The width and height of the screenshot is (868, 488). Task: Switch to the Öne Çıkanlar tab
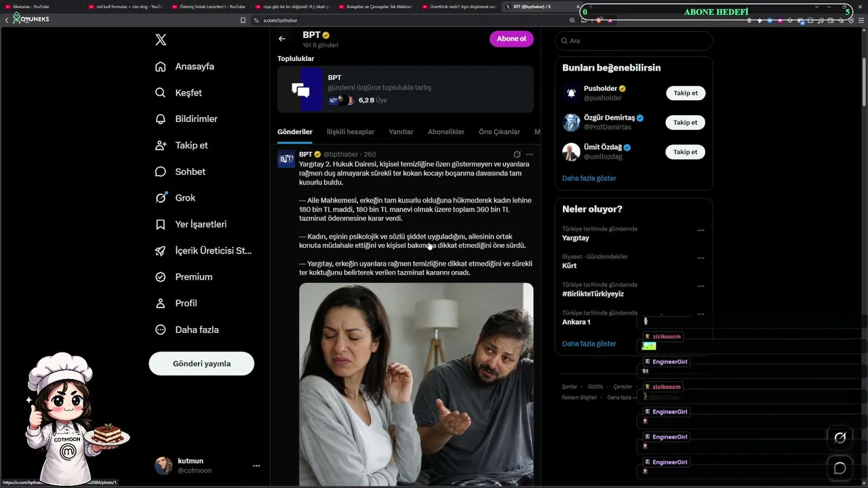click(x=499, y=131)
